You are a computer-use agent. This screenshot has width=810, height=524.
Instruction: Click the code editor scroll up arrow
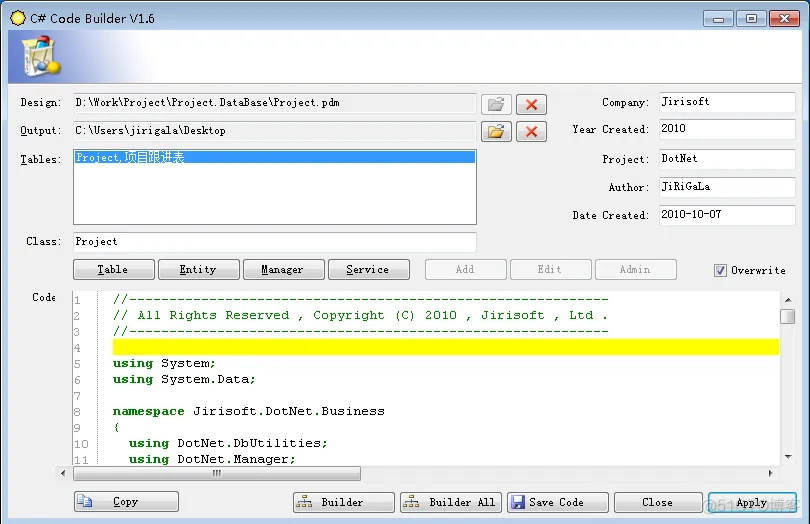[x=788, y=300]
